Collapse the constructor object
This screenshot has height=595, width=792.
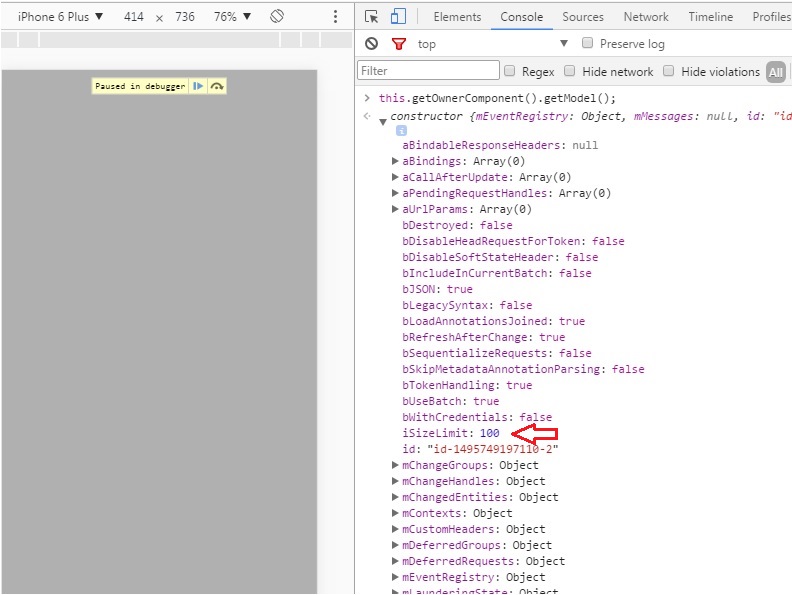pos(383,121)
